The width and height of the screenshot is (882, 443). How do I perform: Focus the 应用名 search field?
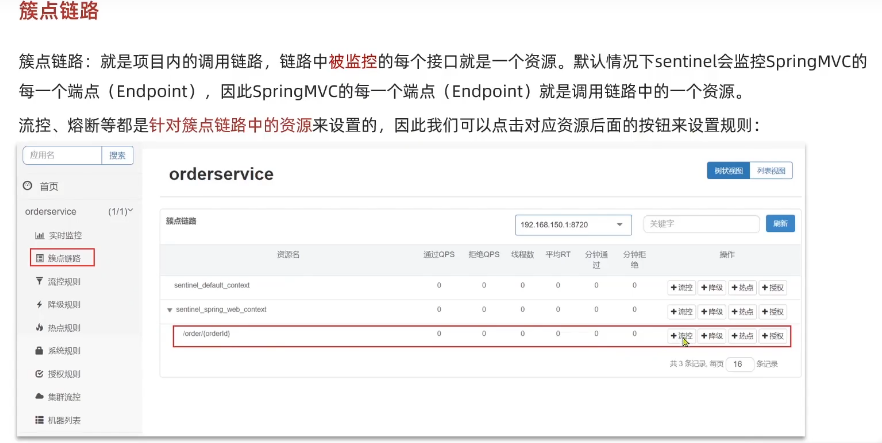click(x=62, y=155)
